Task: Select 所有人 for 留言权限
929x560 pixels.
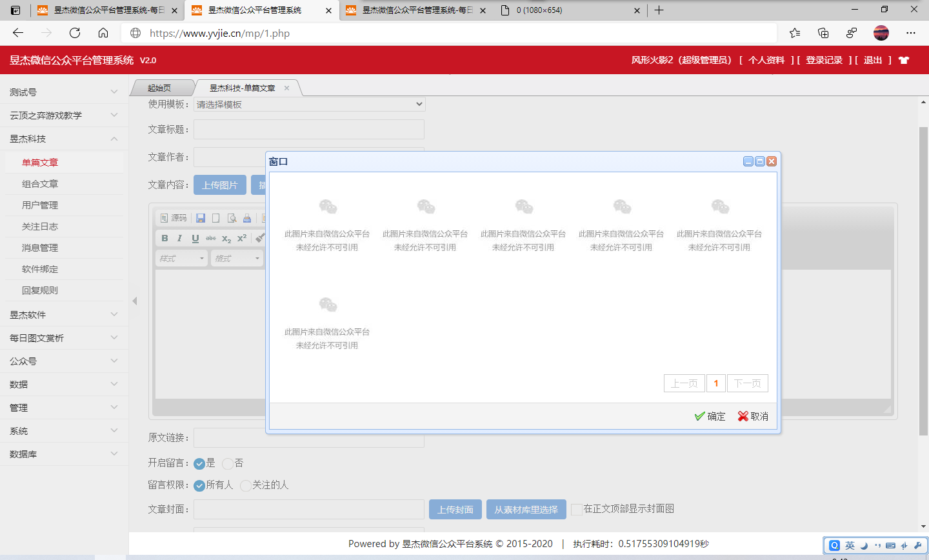Action: [199, 485]
